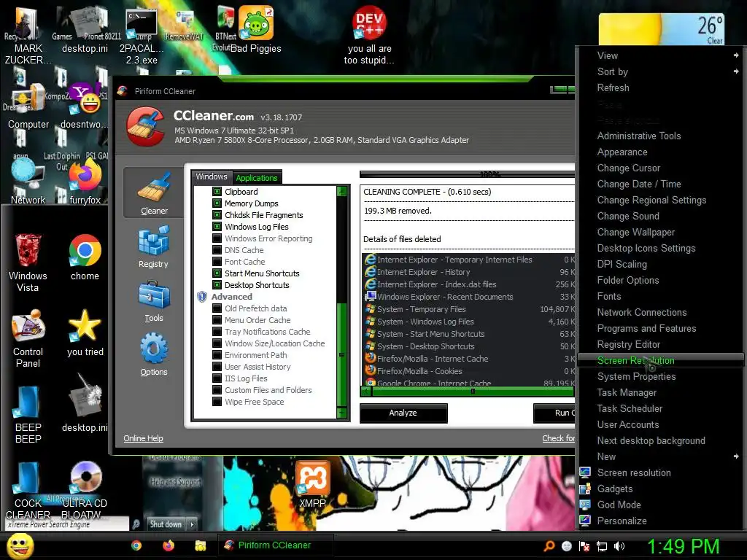Screen dimensions: 747x560
Task: Open the file explorer taskbar icon
Action: click(x=200, y=545)
